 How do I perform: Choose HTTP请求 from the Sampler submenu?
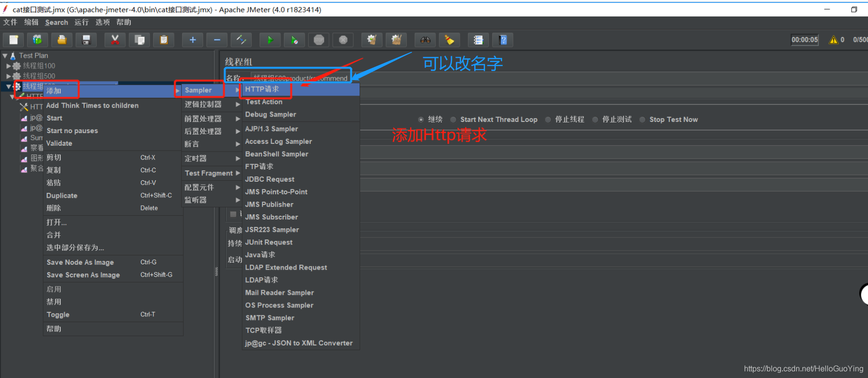pos(301,89)
